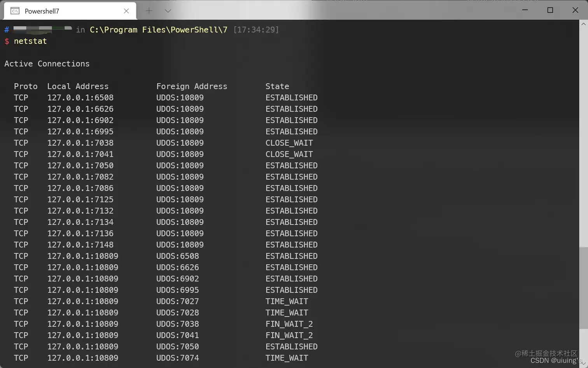Image resolution: width=588 pixels, height=368 pixels.
Task: Click foreign address UDOS:7050
Action: [x=178, y=347]
